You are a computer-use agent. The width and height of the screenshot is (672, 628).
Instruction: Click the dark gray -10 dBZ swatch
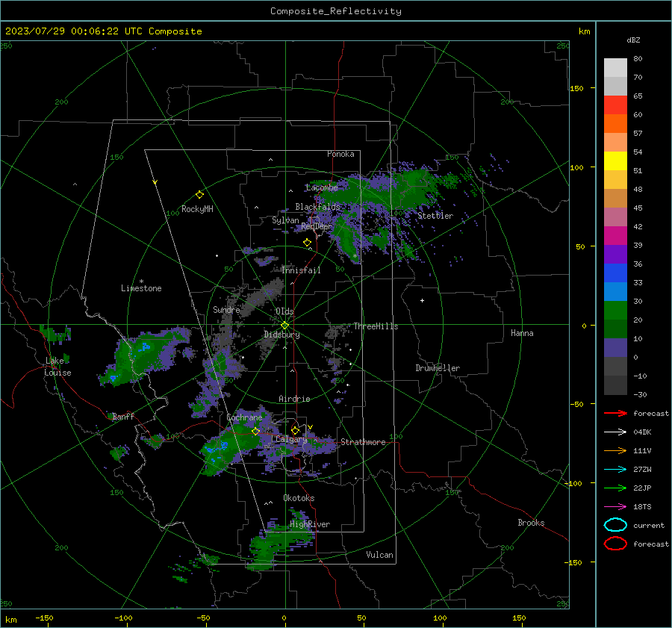pos(615,367)
